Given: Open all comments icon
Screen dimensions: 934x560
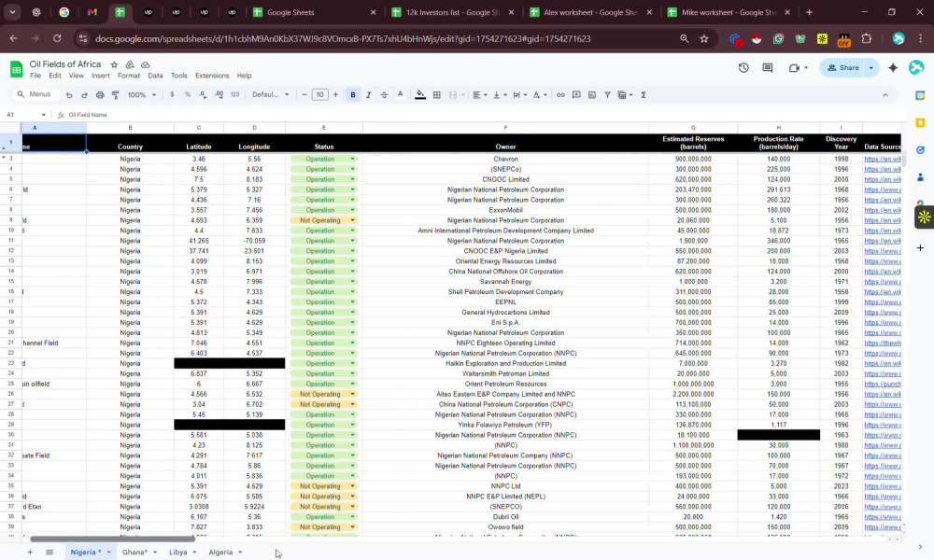Looking at the screenshot, I should coord(767,67).
